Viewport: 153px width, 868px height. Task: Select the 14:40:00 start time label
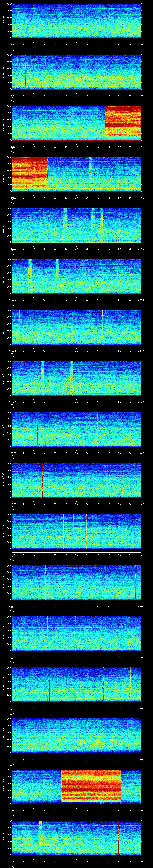[x=12, y=504]
